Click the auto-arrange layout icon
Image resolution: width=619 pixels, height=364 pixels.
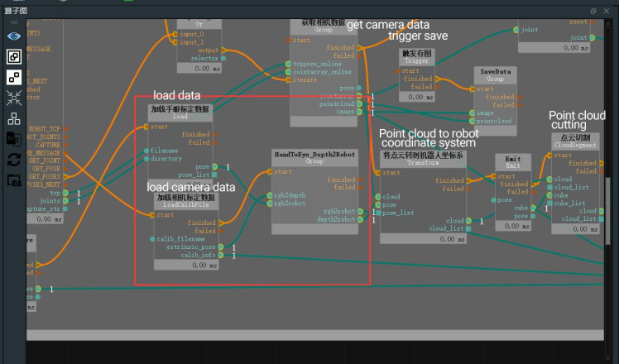pyautogui.click(x=14, y=118)
